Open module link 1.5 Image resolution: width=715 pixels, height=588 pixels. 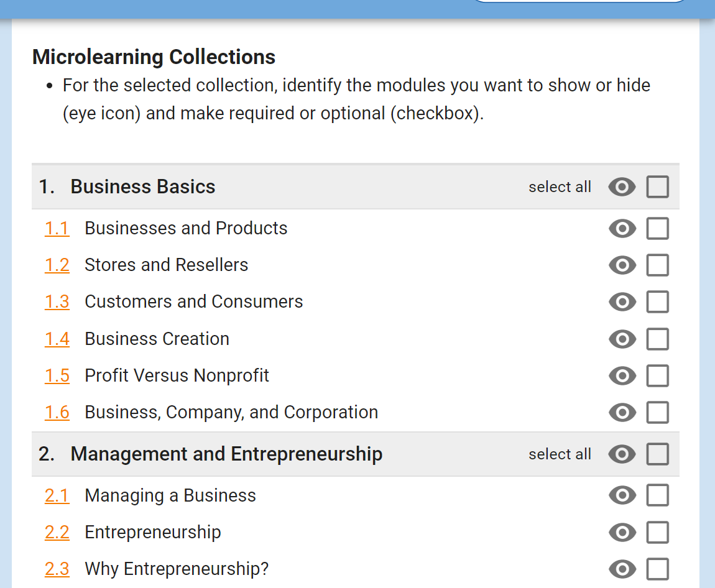tap(57, 375)
